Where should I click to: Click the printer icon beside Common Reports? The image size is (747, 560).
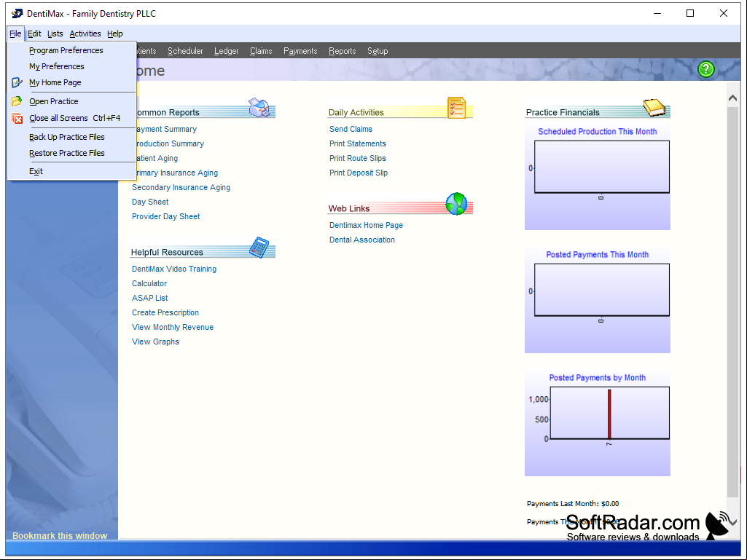259,108
